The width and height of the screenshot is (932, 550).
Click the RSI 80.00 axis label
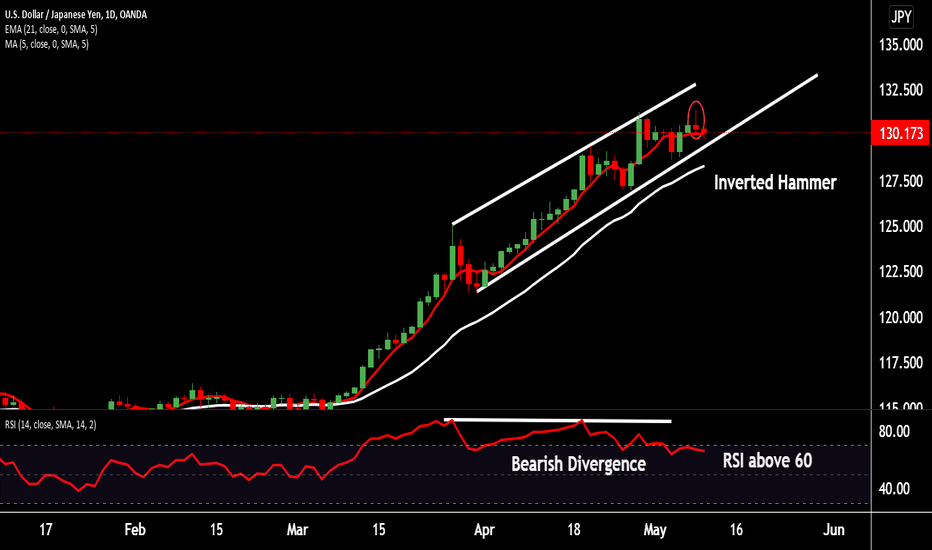(x=894, y=431)
